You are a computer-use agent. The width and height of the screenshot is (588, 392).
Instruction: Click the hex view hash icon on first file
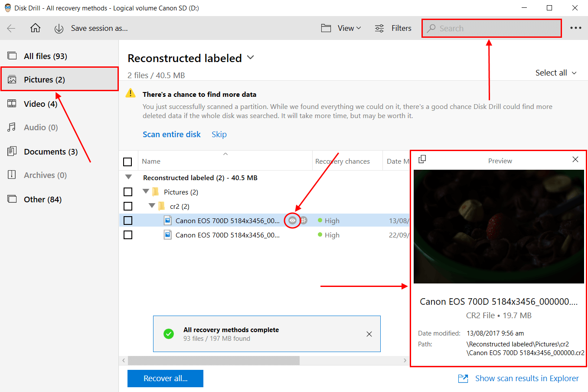click(x=304, y=221)
